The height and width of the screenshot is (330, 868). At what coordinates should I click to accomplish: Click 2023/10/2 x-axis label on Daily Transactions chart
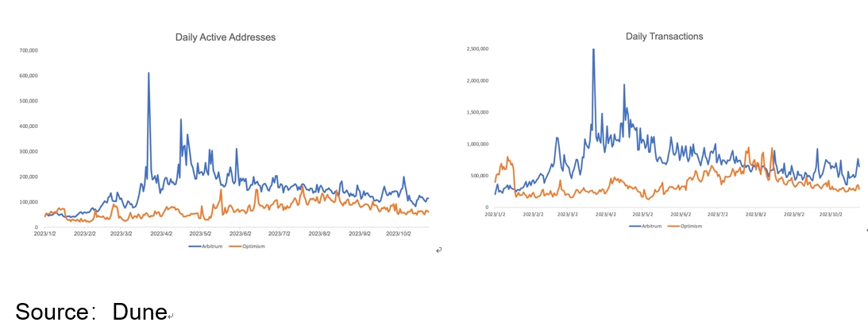click(831, 214)
